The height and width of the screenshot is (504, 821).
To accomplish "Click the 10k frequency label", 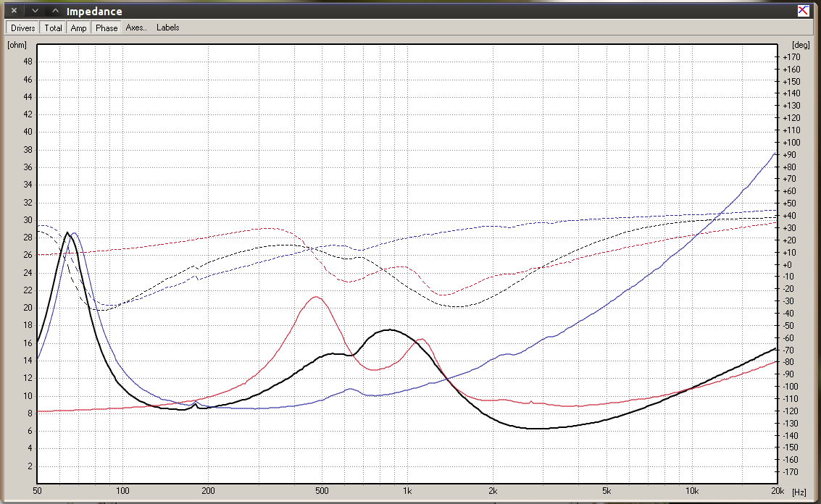I will point(692,491).
